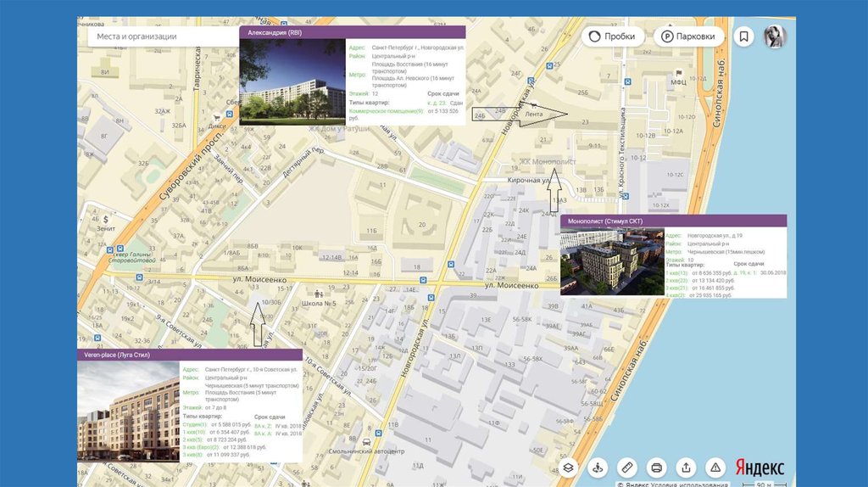Click the Условия использования link
Viewport: 868px width, 487px height.
tap(687, 484)
